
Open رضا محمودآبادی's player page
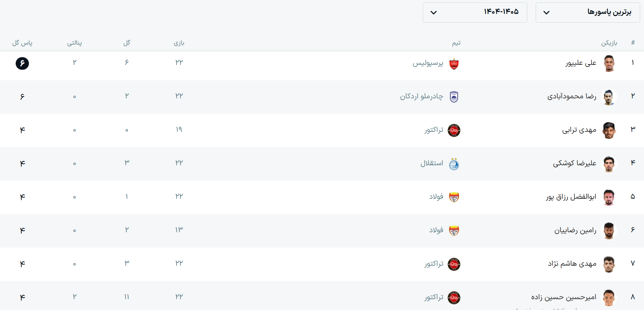[572, 96]
